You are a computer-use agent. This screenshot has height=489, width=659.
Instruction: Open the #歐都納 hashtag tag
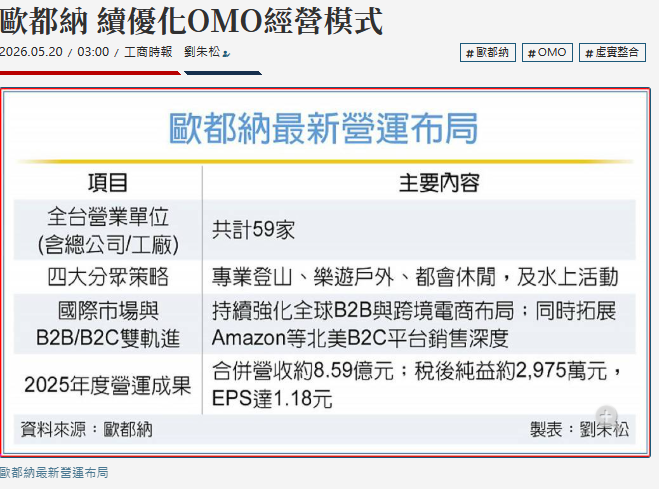(x=488, y=53)
